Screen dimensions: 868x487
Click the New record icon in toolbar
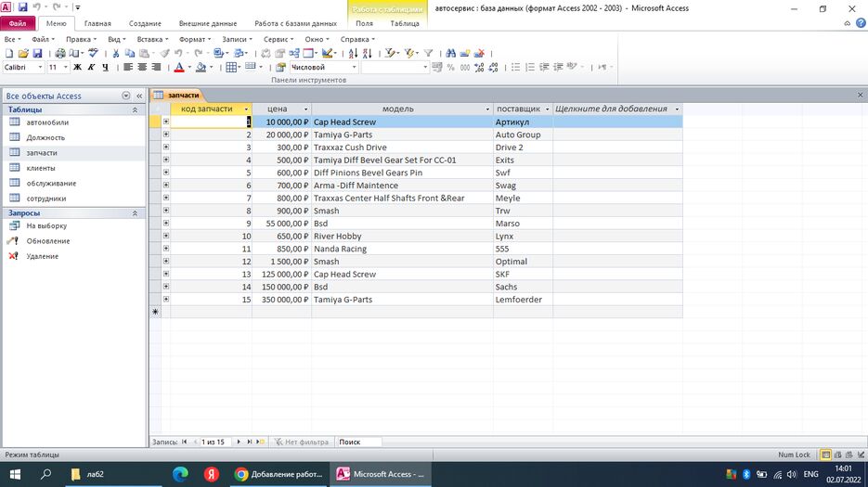pos(465,53)
